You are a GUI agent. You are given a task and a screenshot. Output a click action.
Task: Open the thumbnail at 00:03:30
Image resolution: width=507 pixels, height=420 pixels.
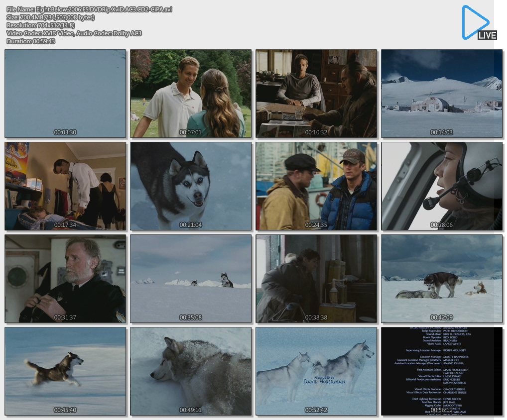pyautogui.click(x=65, y=94)
